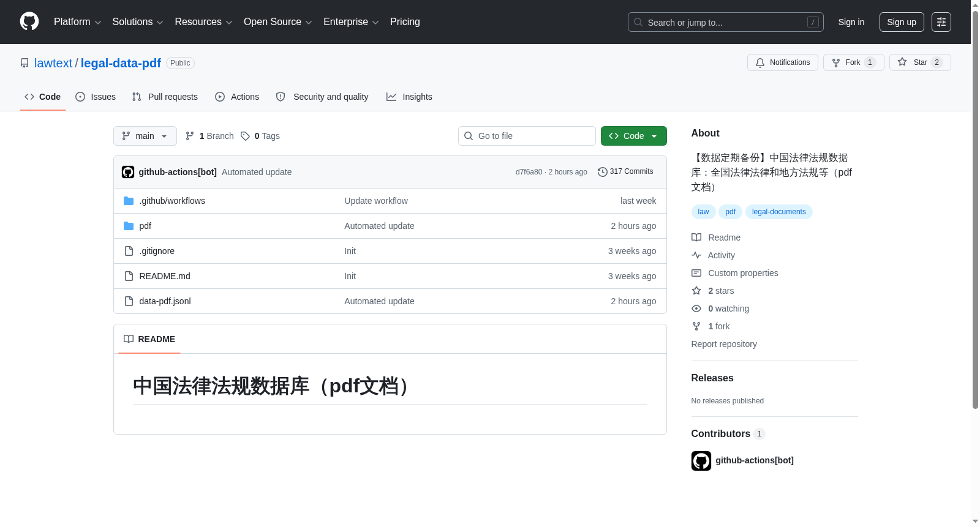The height and width of the screenshot is (527, 980).
Task: Click the Sign in link
Action: tap(851, 22)
